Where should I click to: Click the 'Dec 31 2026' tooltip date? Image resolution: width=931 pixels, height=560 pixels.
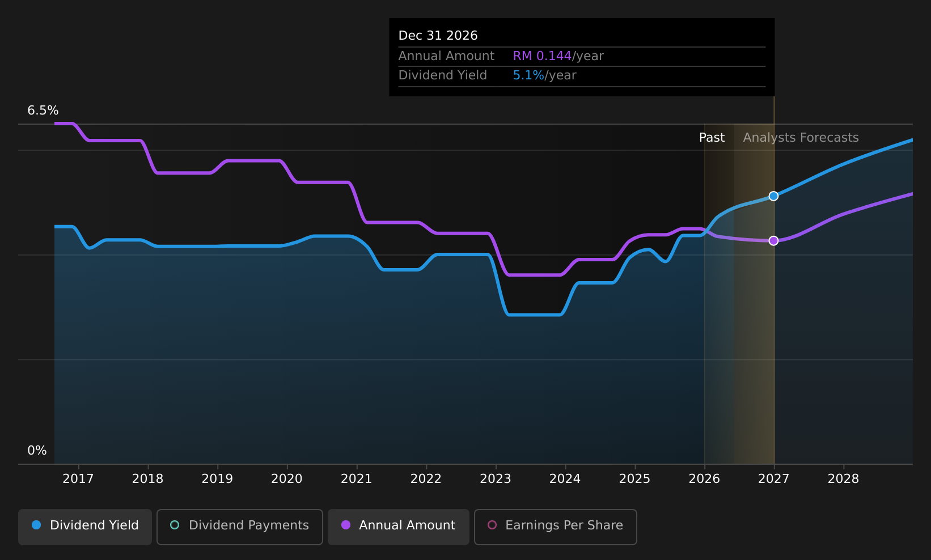click(x=438, y=36)
